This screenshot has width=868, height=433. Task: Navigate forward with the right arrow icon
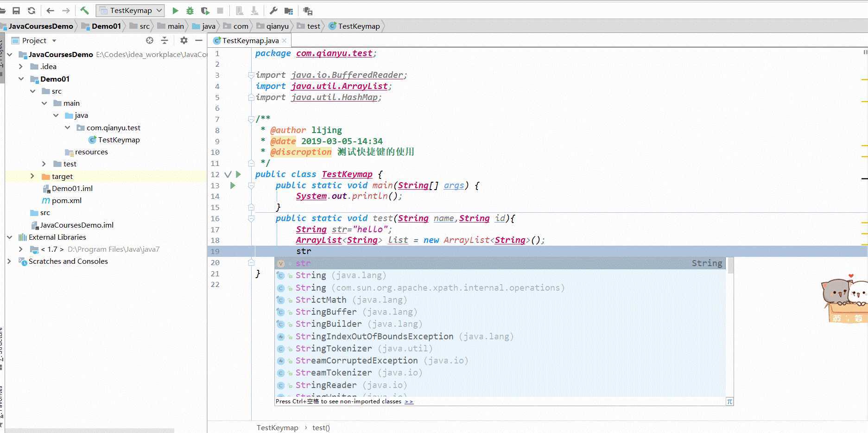click(x=66, y=11)
